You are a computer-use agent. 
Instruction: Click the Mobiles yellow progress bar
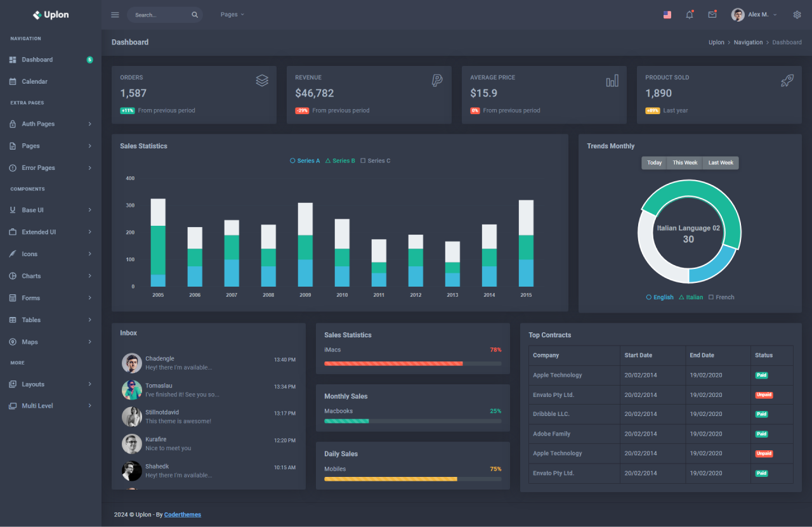point(391,479)
